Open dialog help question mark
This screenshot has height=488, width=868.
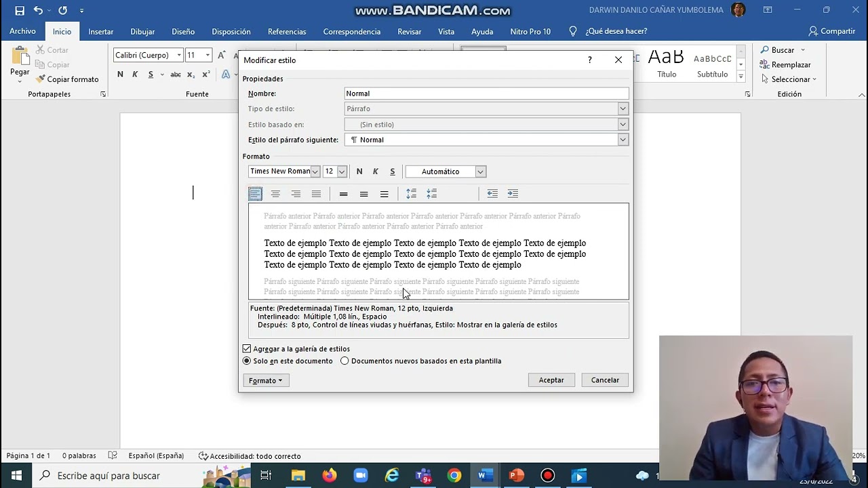589,60
